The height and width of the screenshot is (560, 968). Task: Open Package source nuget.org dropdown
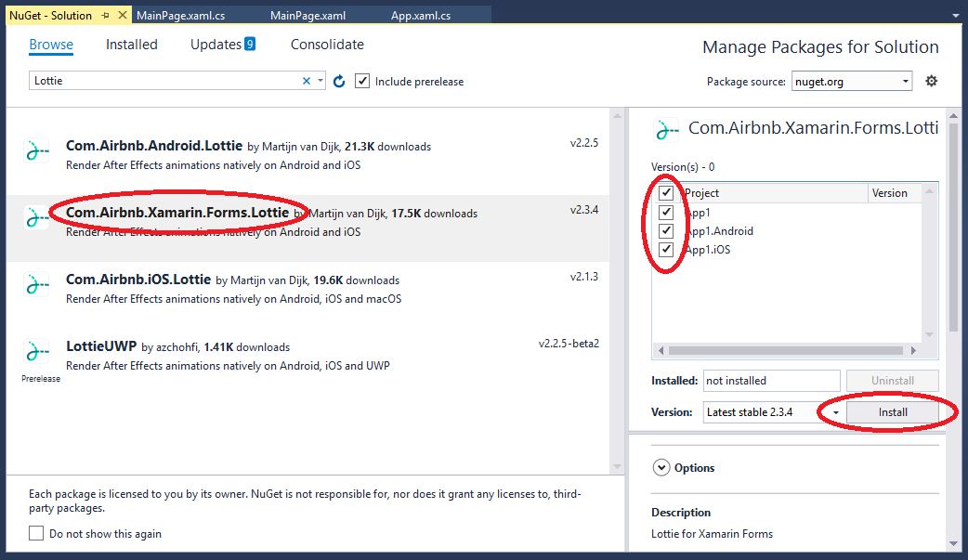(852, 81)
